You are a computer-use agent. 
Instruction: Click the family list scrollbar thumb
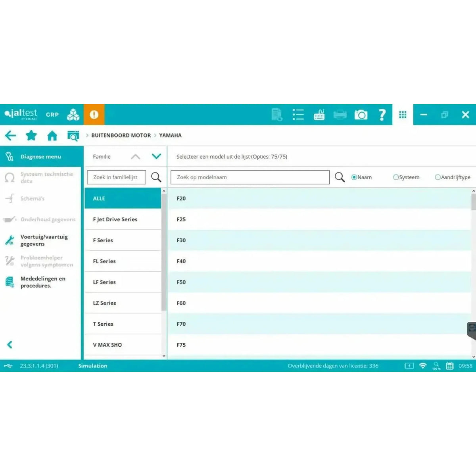click(x=164, y=252)
